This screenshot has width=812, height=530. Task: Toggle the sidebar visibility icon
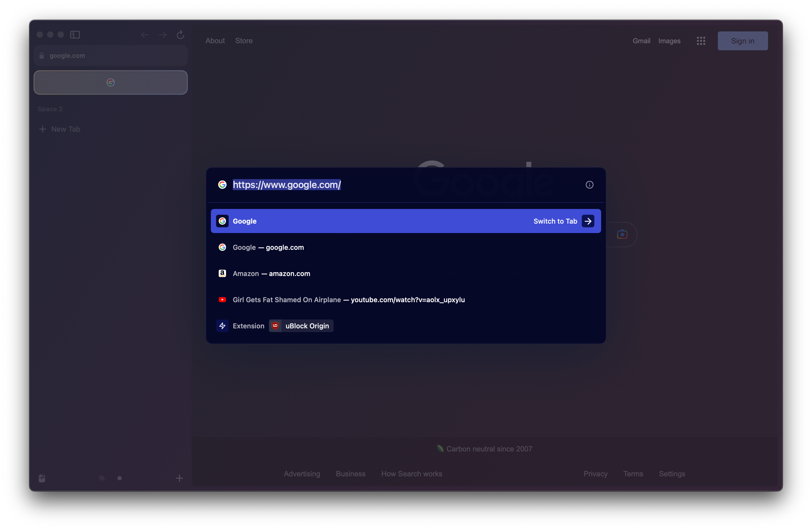75,35
